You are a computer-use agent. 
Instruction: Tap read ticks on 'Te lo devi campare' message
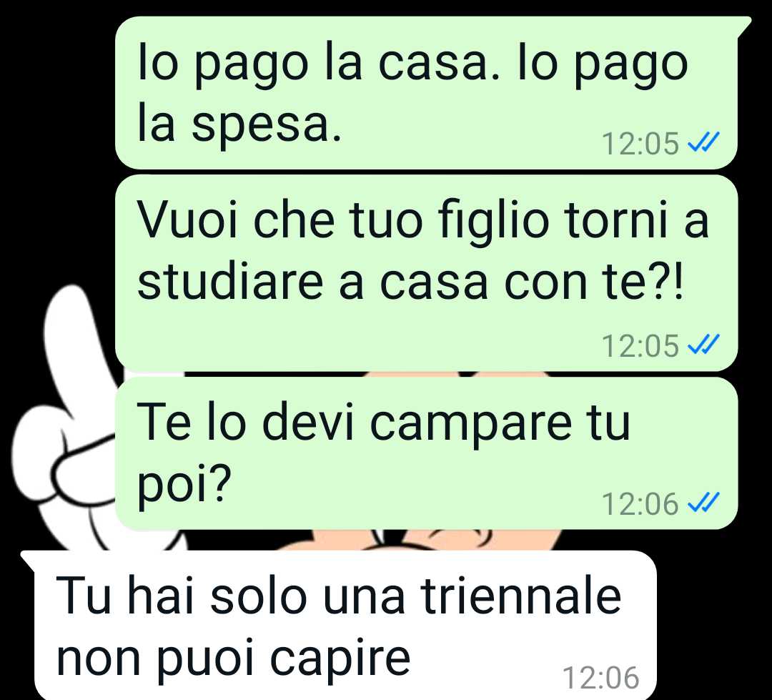pos(703,503)
